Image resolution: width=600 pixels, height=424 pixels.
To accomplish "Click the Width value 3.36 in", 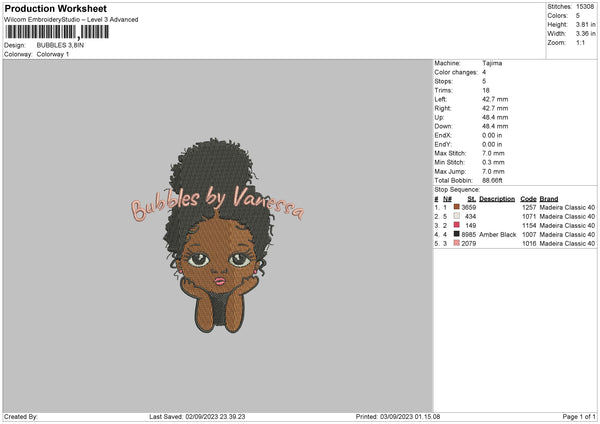I will (585, 34).
